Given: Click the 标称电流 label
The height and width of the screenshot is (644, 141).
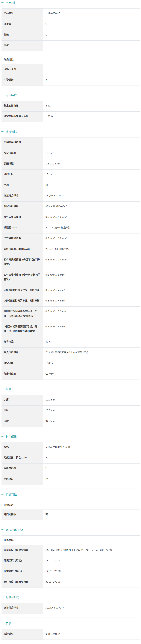Looking at the screenshot, I should tap(9, 342).
